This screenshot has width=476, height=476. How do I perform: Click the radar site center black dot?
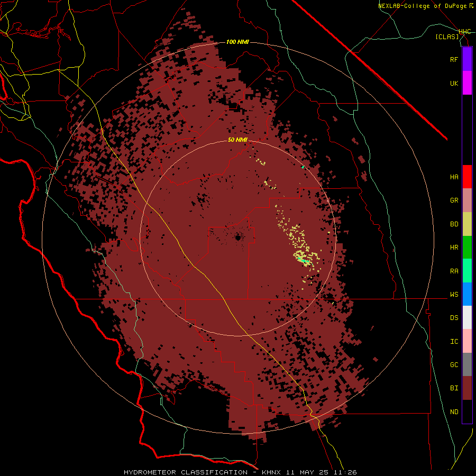point(238,237)
